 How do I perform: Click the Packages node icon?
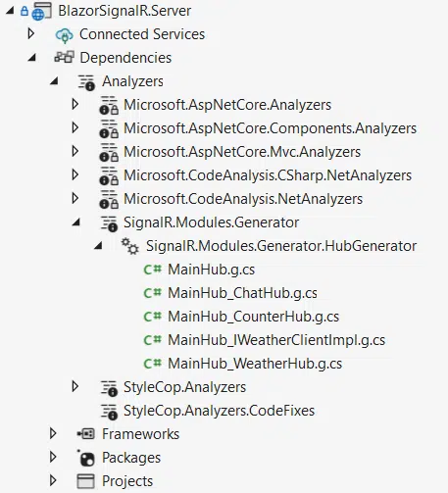point(86,458)
